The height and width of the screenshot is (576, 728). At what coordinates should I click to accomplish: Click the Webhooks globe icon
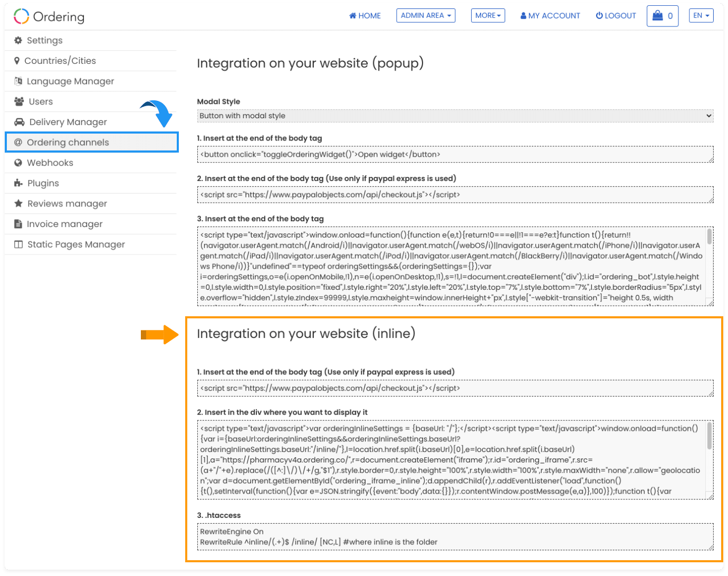18,163
